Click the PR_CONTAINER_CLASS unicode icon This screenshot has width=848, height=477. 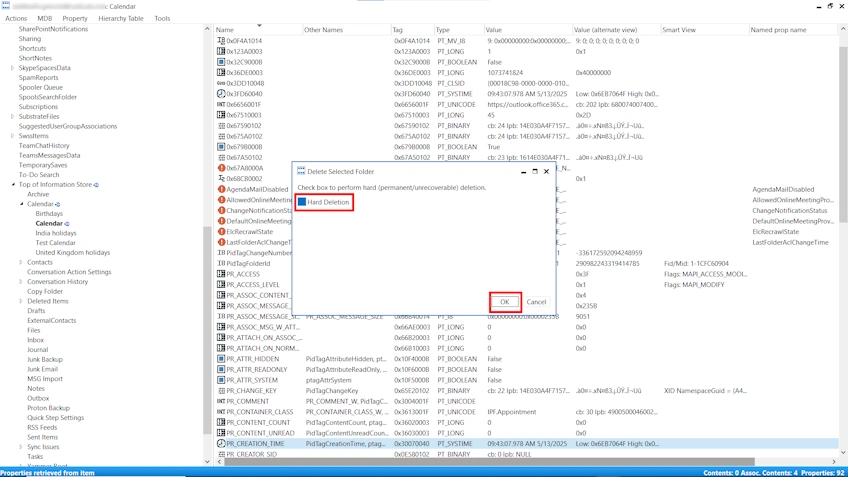(x=221, y=412)
